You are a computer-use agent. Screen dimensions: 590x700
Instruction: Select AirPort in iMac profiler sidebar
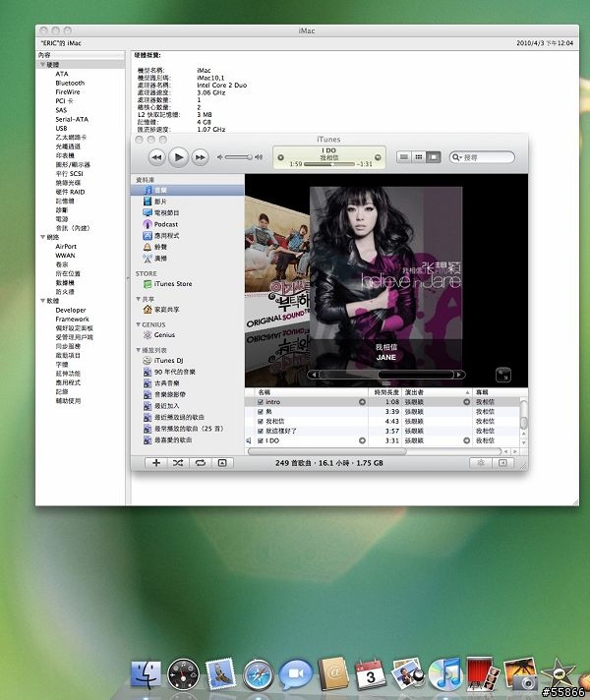[66, 247]
